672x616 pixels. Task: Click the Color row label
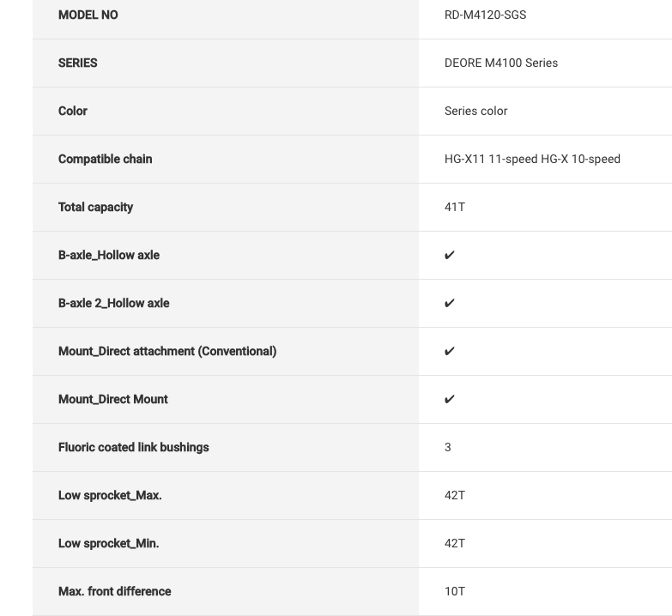(x=73, y=112)
